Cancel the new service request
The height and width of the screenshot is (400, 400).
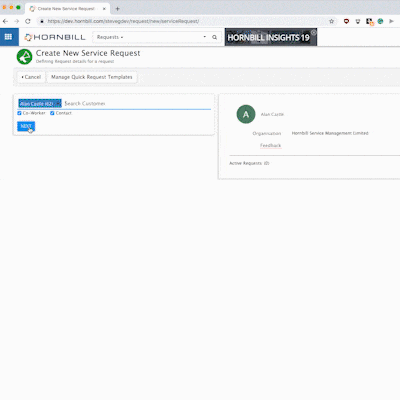pos(31,77)
